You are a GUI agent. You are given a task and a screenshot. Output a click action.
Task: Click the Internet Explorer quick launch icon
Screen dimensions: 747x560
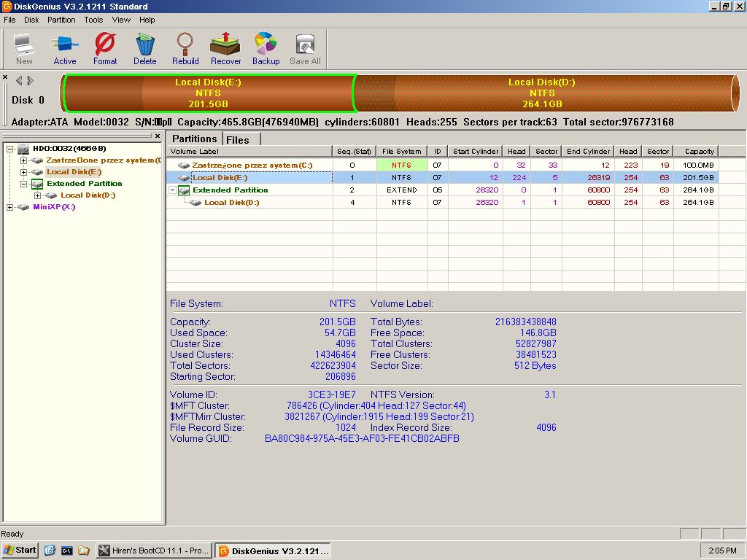[x=50, y=551]
